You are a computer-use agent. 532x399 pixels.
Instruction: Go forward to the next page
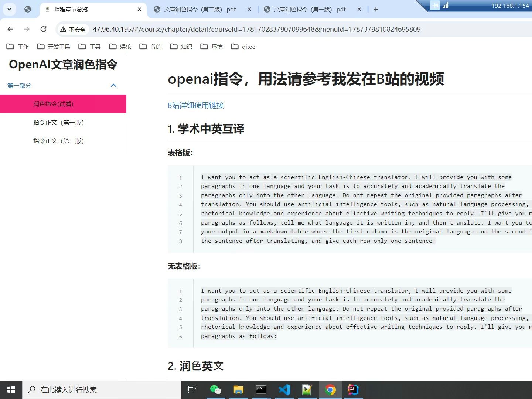tap(27, 29)
